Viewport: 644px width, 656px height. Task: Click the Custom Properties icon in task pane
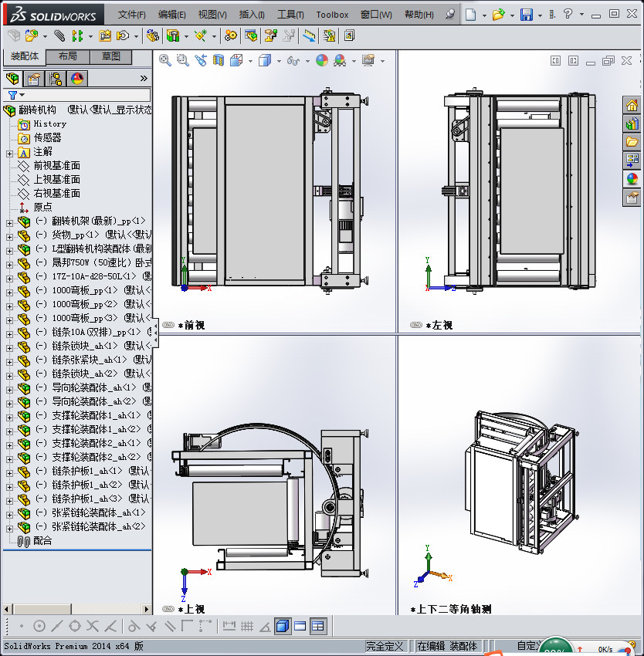pyautogui.click(x=632, y=198)
